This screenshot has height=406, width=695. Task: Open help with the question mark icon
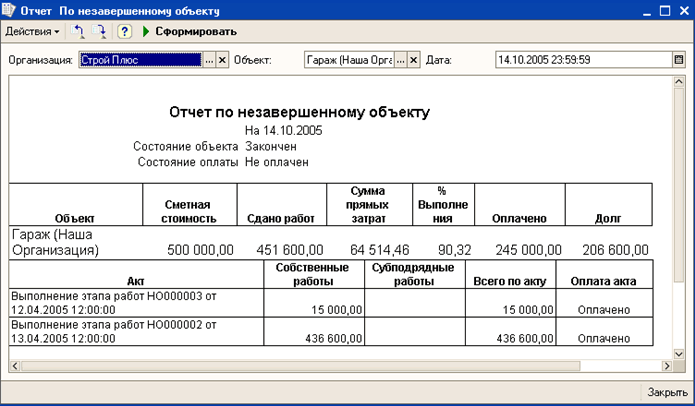tap(125, 32)
